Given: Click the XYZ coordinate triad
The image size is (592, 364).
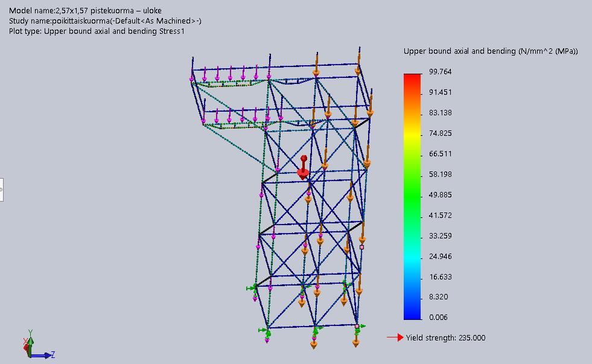Looking at the screenshot, I should tap(38, 344).
